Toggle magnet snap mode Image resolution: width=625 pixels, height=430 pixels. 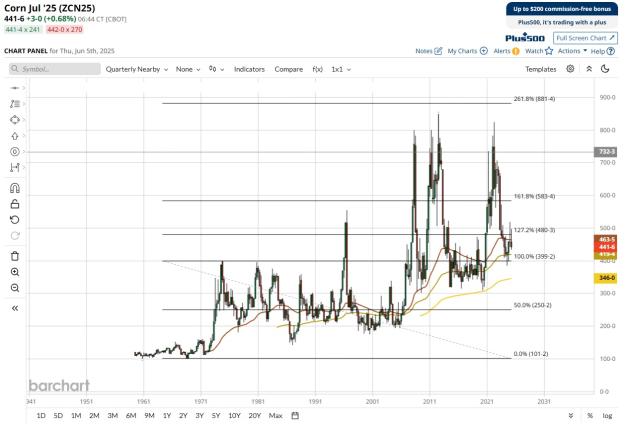15,188
